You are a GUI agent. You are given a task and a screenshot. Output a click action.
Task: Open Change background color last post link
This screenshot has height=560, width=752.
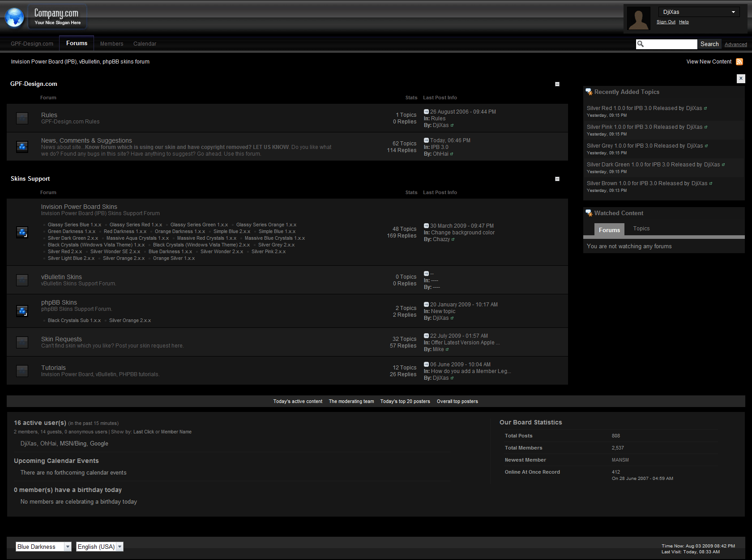463,233
